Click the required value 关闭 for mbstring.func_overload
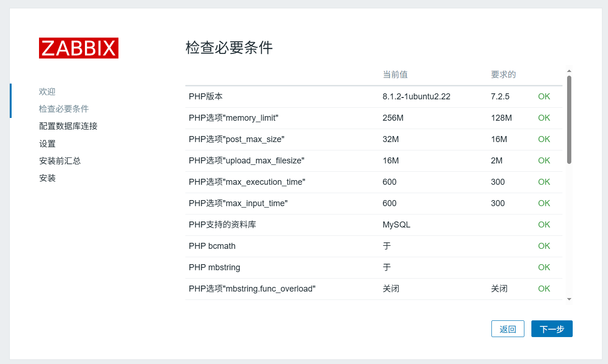This screenshot has width=608, height=364. tap(499, 289)
